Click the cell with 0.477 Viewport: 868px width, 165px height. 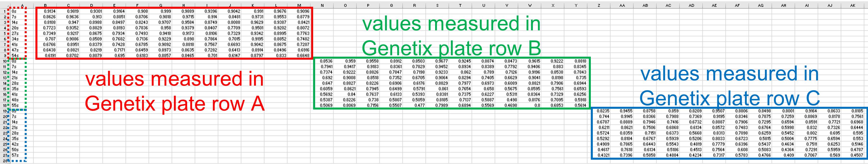(414, 105)
